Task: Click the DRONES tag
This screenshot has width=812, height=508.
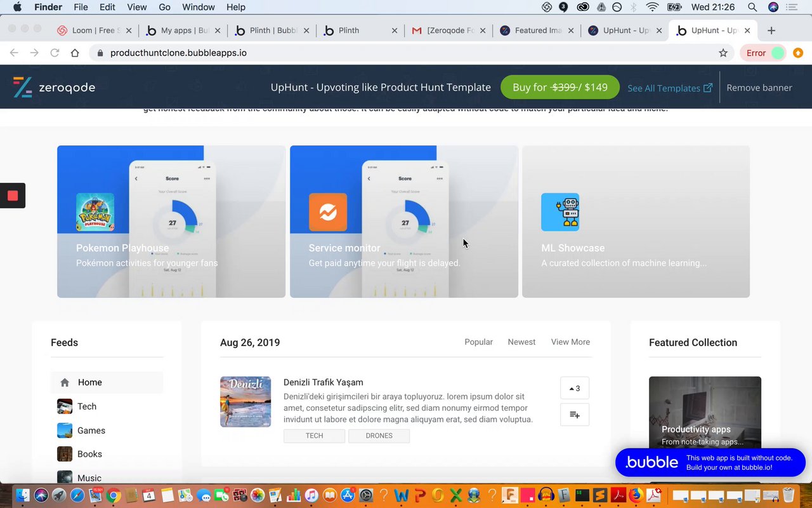Action: coord(379,436)
